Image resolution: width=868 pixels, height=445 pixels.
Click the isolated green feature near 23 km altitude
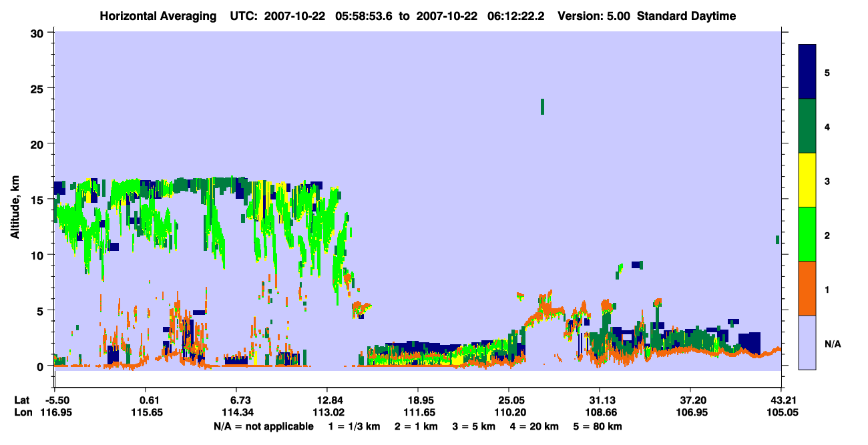(542, 107)
